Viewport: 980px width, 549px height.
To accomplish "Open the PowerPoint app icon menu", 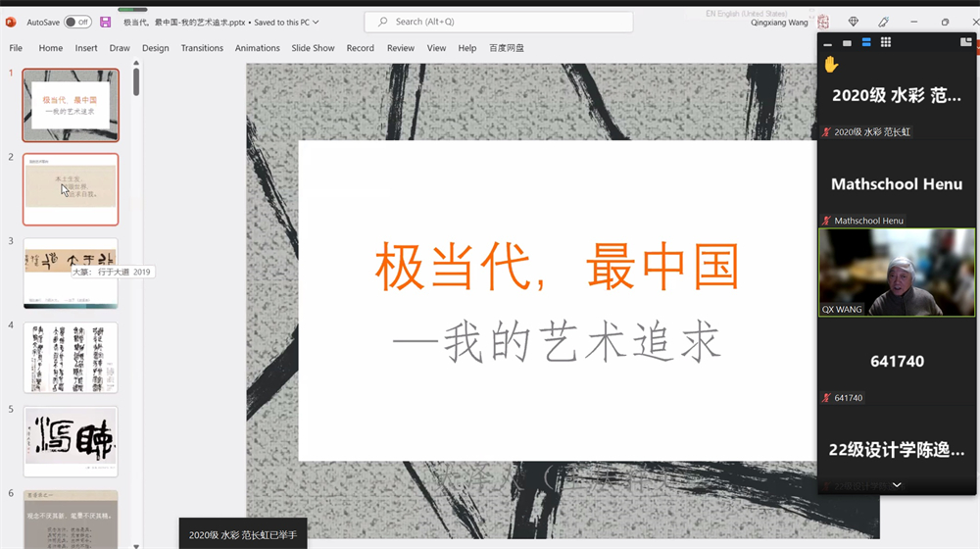I will click(x=11, y=22).
